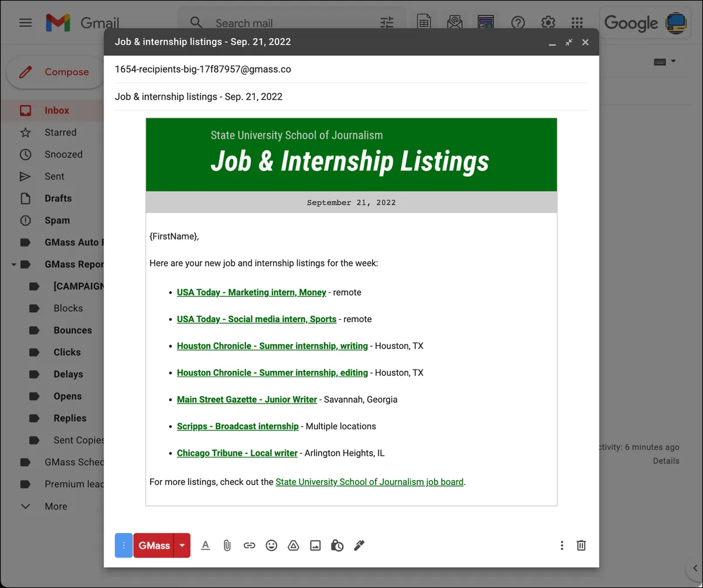Toggle confidential mode lock-clock icon

337,545
